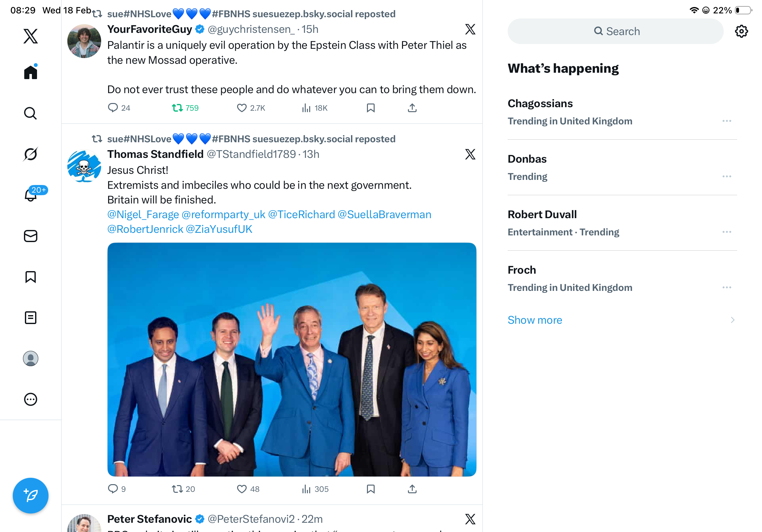Open Messages envelope icon

click(x=31, y=236)
